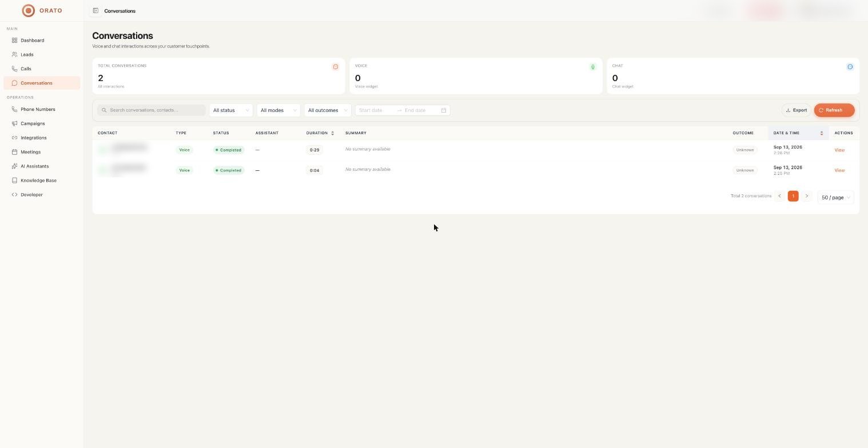Set the End date field
Image resolution: width=868 pixels, height=448 pixels.
click(421, 110)
